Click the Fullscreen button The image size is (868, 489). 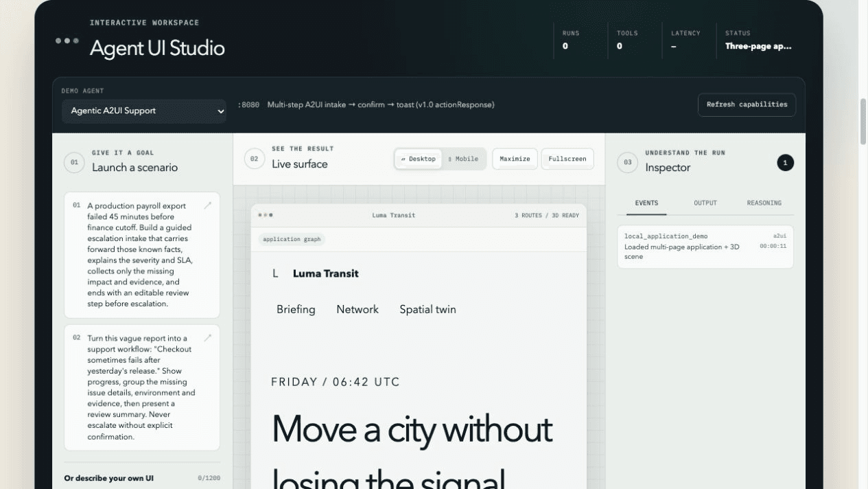click(567, 159)
